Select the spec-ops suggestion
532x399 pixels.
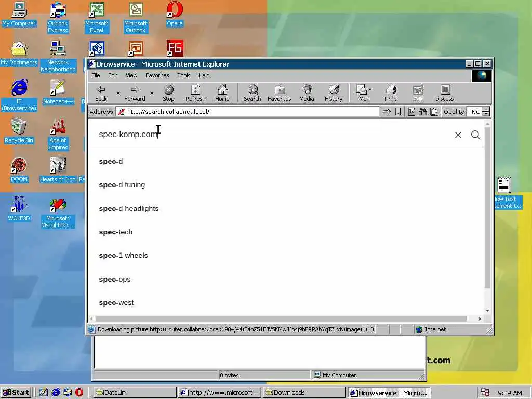[115, 280]
